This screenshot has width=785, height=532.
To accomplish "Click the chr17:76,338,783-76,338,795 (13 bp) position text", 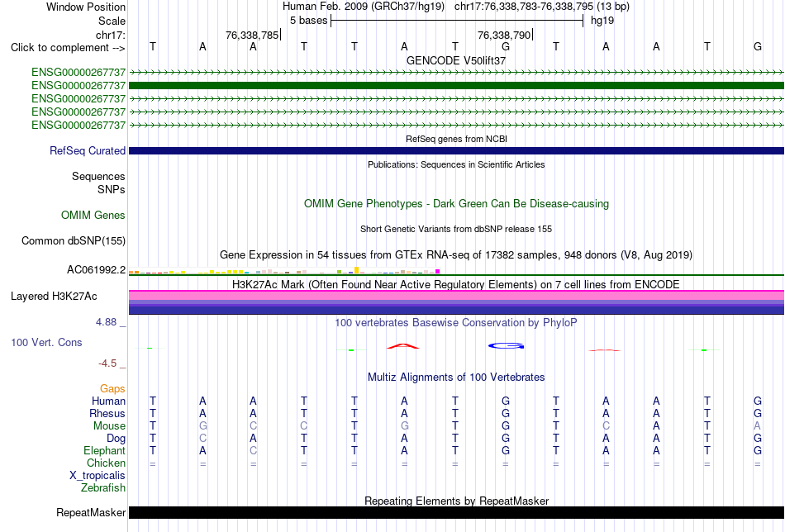I will 542,7.
